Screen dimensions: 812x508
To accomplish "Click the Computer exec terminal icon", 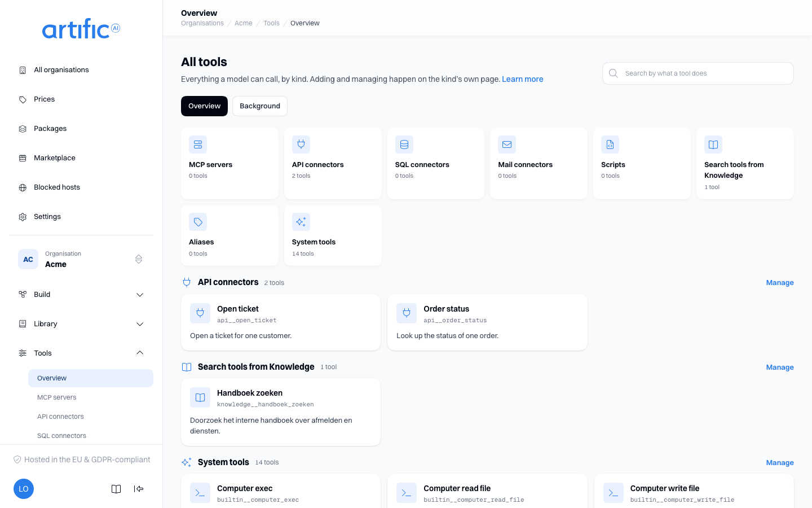I will [200, 493].
